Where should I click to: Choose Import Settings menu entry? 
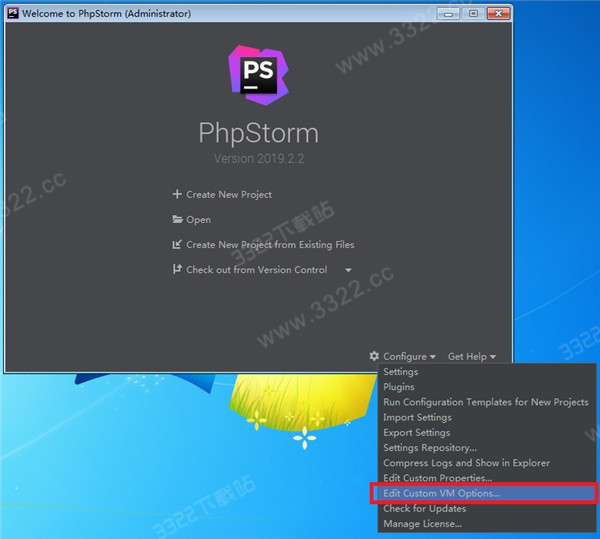pos(486,417)
